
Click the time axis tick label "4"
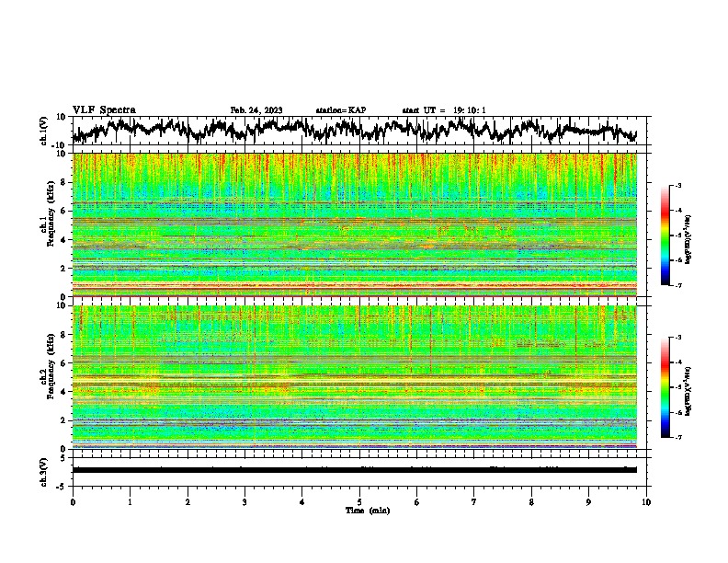(x=302, y=502)
